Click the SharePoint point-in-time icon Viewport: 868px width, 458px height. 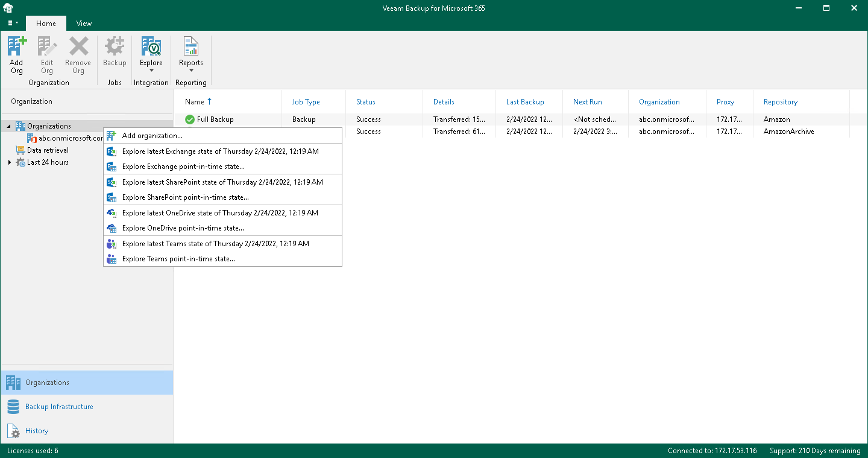pos(112,197)
